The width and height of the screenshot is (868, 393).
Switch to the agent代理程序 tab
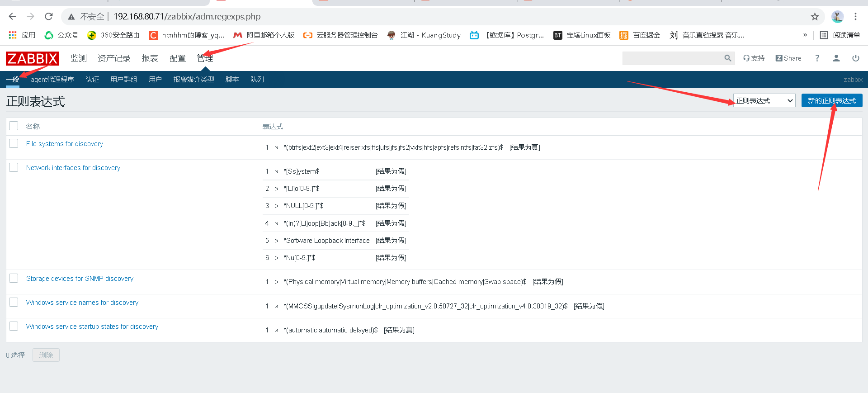click(x=52, y=80)
